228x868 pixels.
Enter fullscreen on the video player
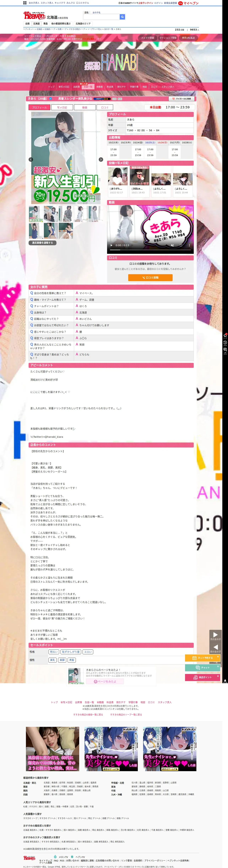click(x=181, y=245)
